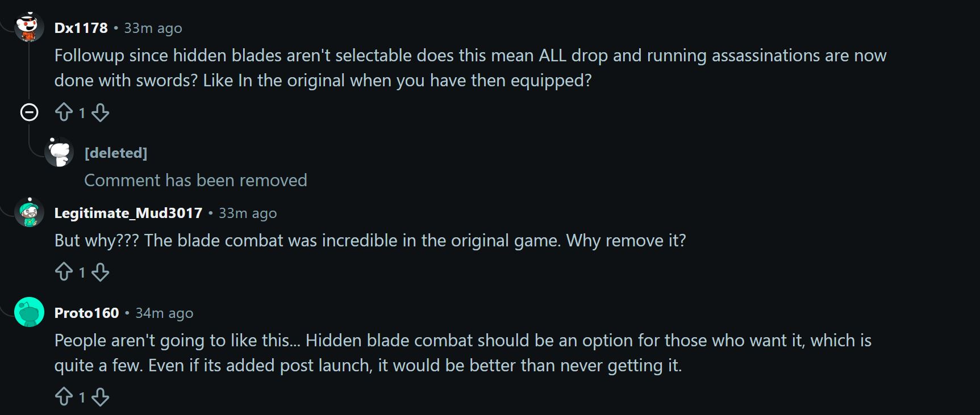Open Proto160's user profile
Image resolution: width=980 pixels, height=415 pixels.
(86, 313)
